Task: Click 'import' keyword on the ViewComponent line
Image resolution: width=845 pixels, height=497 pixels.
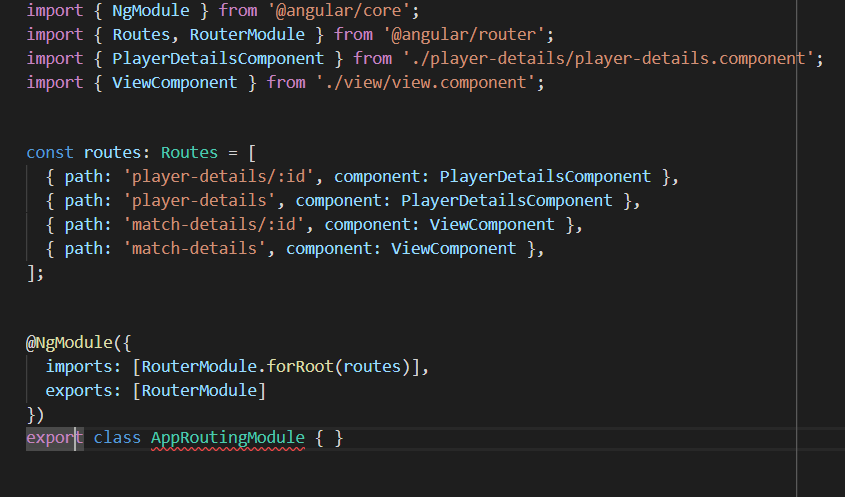Action: (x=55, y=82)
